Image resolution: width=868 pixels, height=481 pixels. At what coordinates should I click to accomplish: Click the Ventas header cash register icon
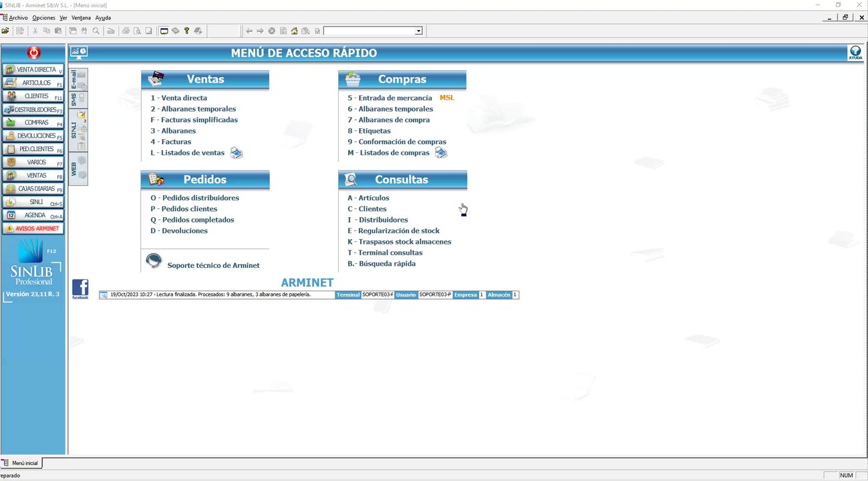click(156, 79)
